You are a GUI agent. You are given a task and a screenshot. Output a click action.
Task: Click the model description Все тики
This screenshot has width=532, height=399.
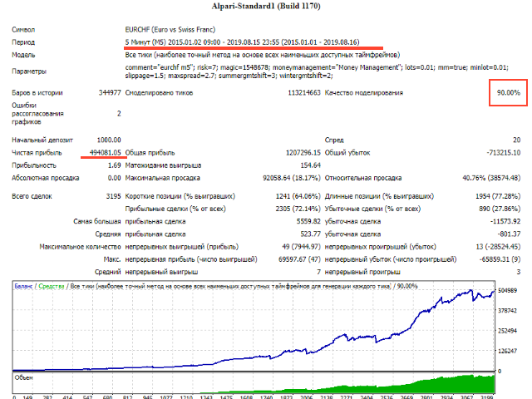click(x=263, y=55)
